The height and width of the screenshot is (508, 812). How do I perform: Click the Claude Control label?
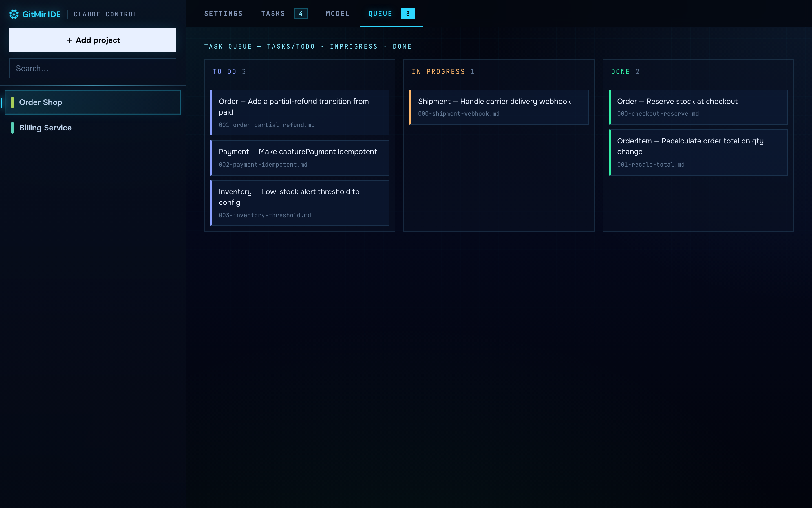tap(105, 14)
